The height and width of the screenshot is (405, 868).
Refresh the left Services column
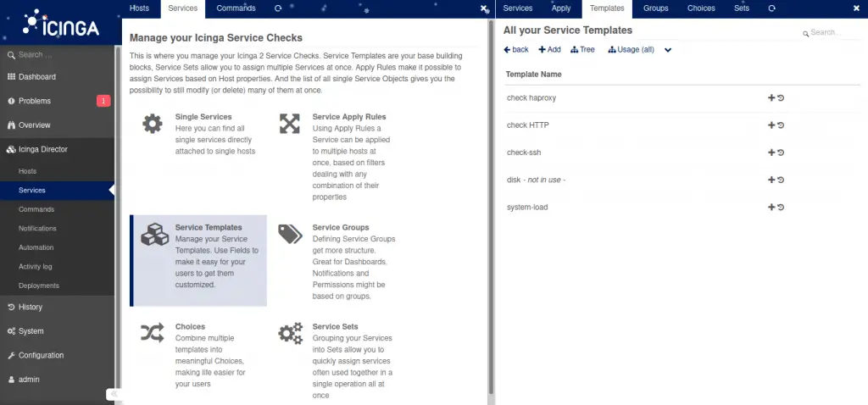278,8
